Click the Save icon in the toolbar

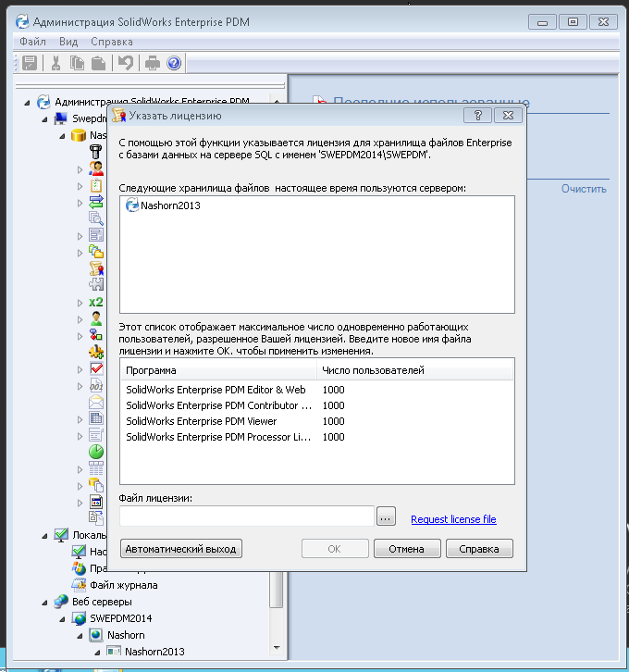click(30, 63)
